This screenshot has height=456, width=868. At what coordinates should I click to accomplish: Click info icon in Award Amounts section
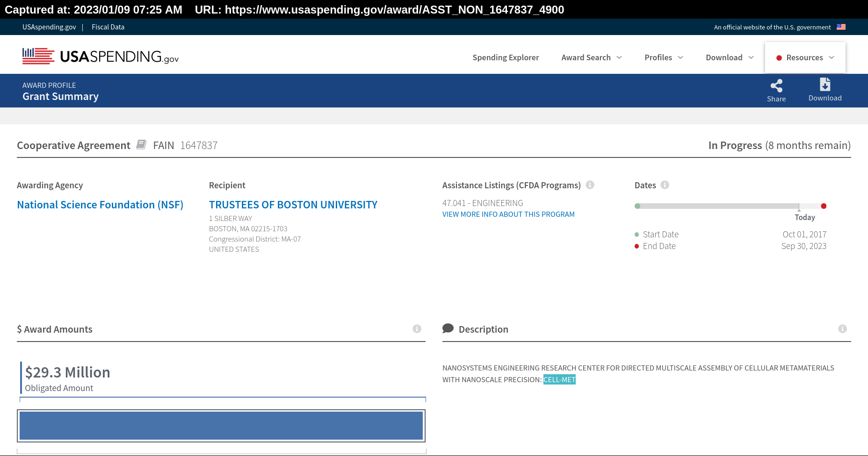pos(417,329)
